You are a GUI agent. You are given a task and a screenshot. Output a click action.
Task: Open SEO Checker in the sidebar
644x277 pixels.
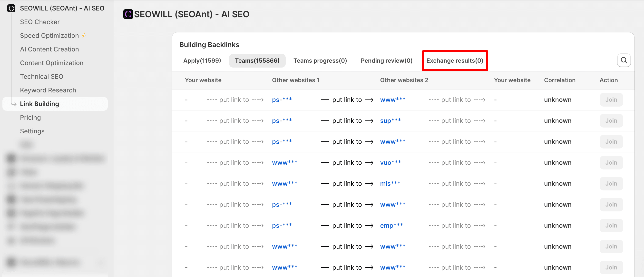pos(40,22)
